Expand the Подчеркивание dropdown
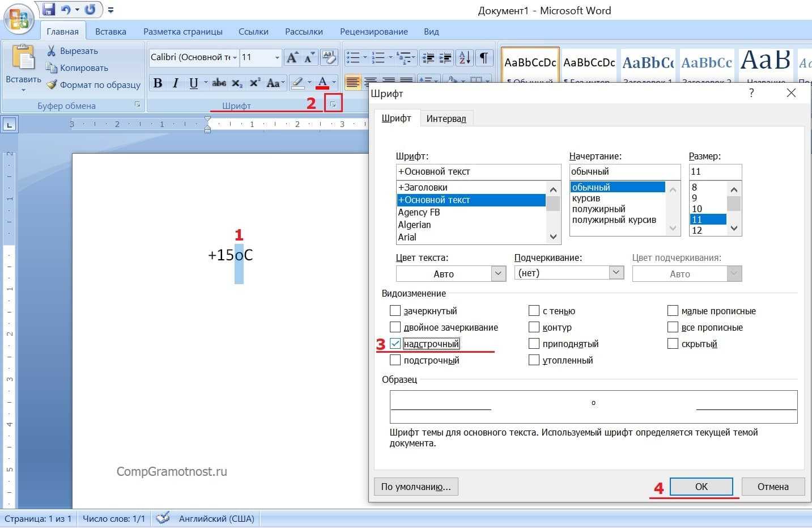The height and width of the screenshot is (528, 812). point(616,273)
